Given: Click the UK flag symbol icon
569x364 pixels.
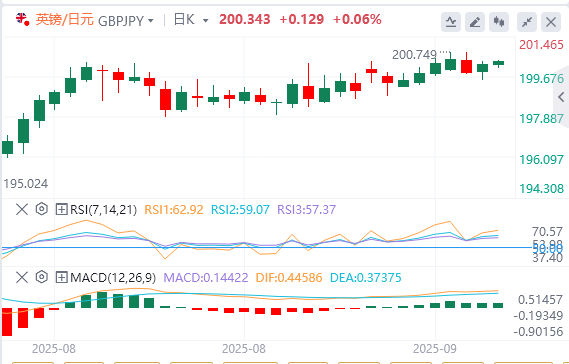Looking at the screenshot, I should 22,19.
